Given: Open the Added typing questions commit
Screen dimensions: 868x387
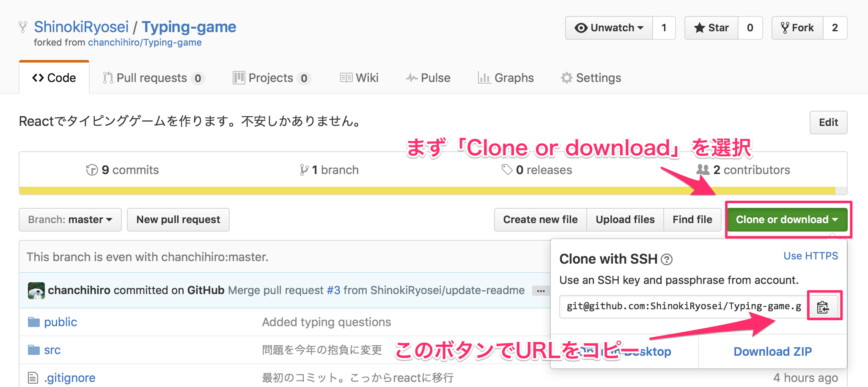Looking at the screenshot, I should click(x=327, y=322).
